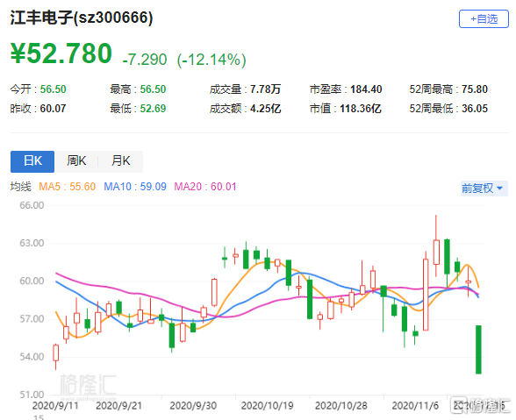Select the 今开 opening price 56.50
The height and width of the screenshot is (420, 516).
coord(53,89)
